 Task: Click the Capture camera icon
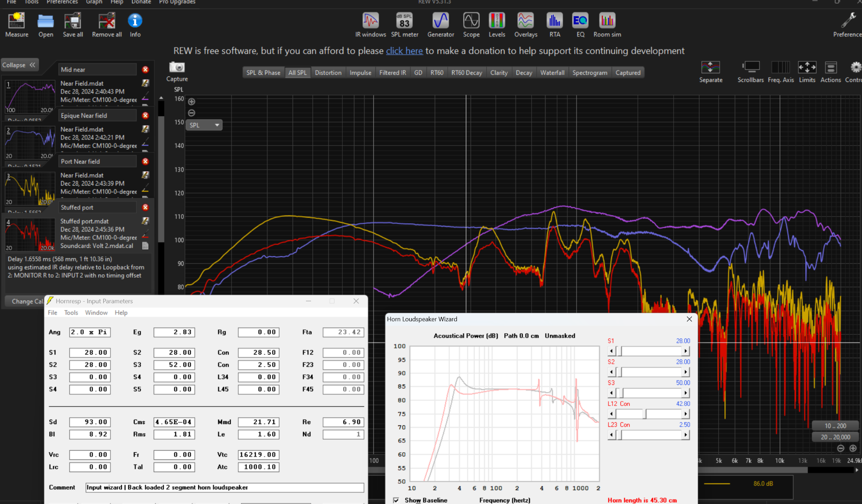pos(177,67)
